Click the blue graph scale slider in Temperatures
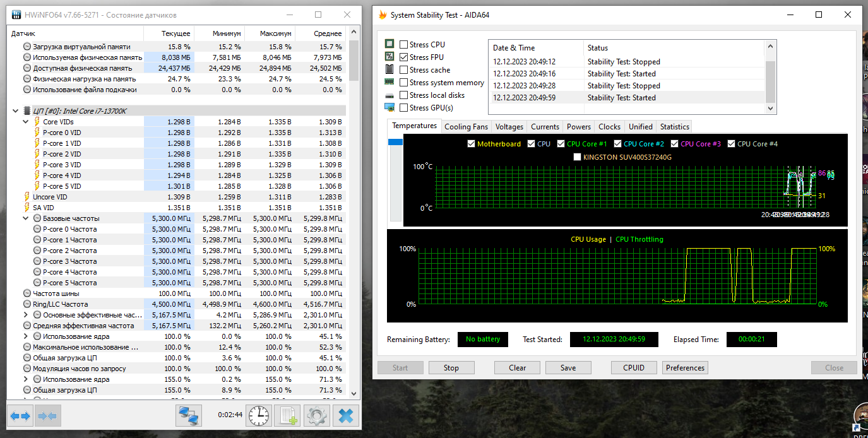868x438 pixels. point(395,143)
